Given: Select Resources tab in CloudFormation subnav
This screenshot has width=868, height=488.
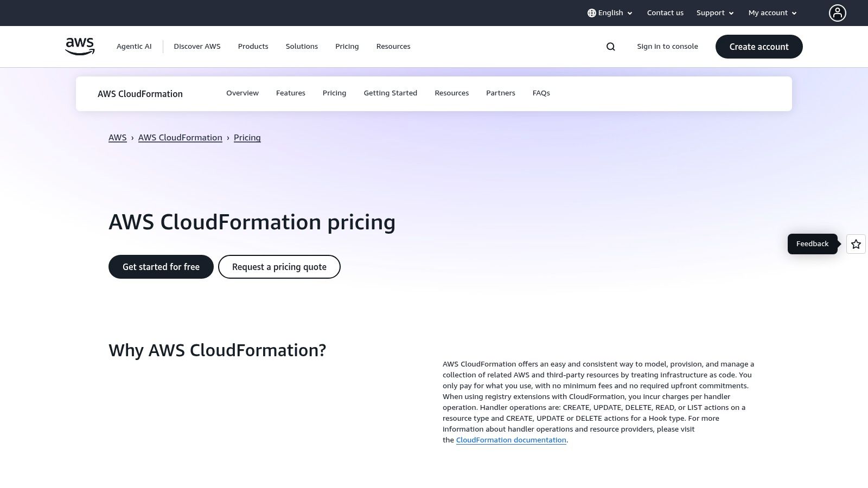Looking at the screenshot, I should pyautogui.click(x=451, y=93).
